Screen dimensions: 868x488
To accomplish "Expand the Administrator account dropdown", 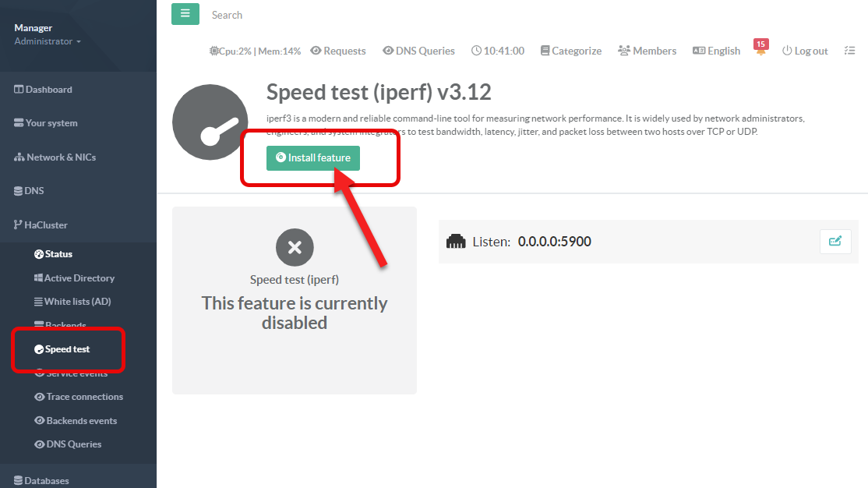I will click(48, 41).
